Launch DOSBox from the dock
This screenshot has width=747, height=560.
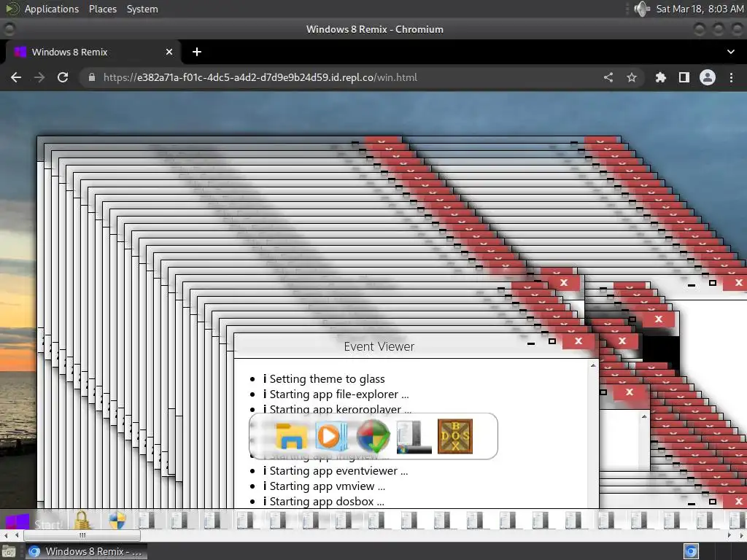point(455,436)
